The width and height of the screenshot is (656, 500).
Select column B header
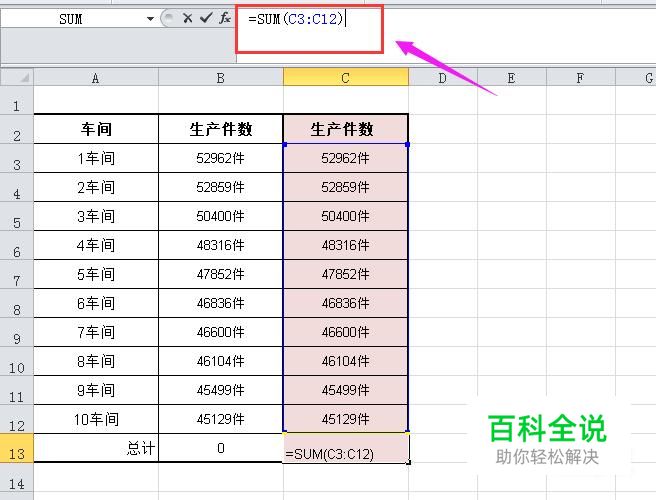[x=221, y=78]
